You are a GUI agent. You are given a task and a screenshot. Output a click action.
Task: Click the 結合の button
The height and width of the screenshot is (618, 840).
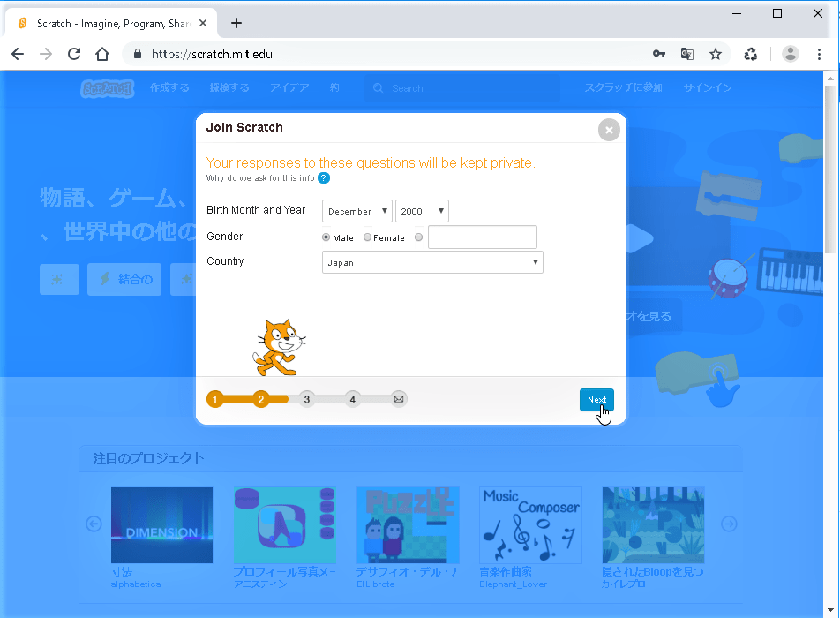(124, 279)
